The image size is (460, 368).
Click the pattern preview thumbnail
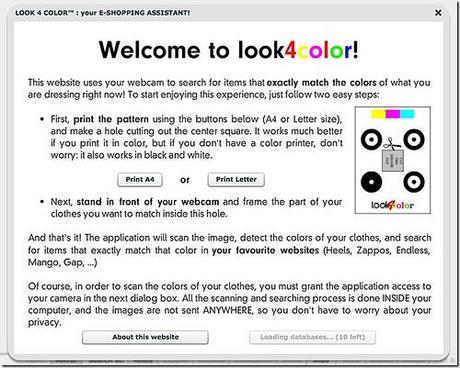[x=393, y=160]
